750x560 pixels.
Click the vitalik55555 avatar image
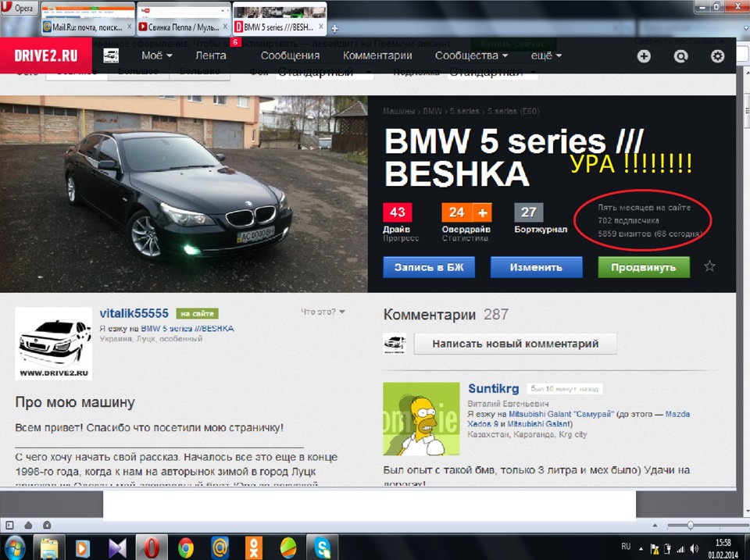point(54,344)
